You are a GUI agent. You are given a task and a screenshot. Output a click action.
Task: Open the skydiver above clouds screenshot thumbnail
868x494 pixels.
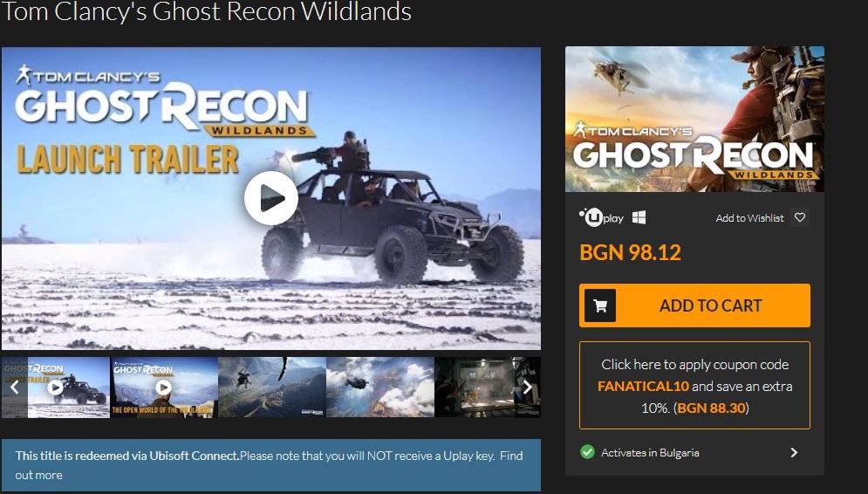[x=380, y=388]
